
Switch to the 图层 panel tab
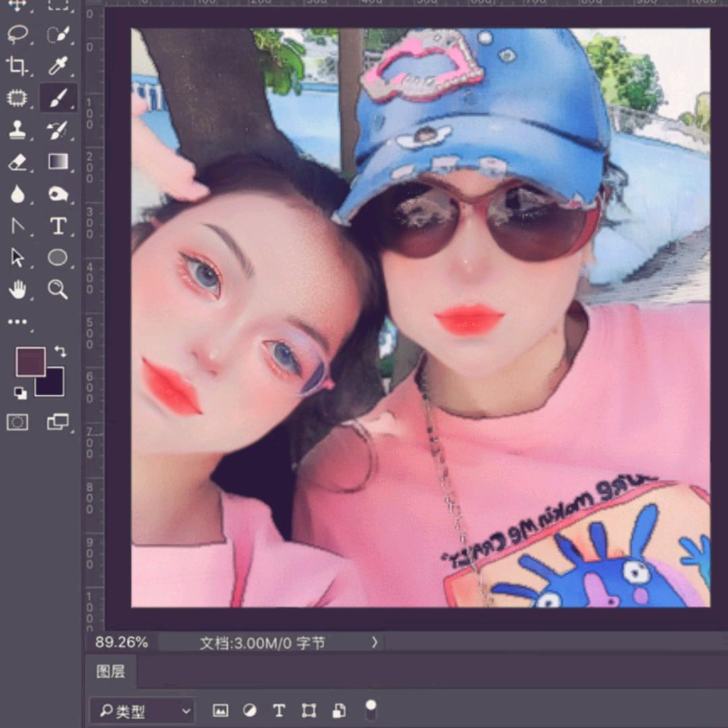pos(110,671)
